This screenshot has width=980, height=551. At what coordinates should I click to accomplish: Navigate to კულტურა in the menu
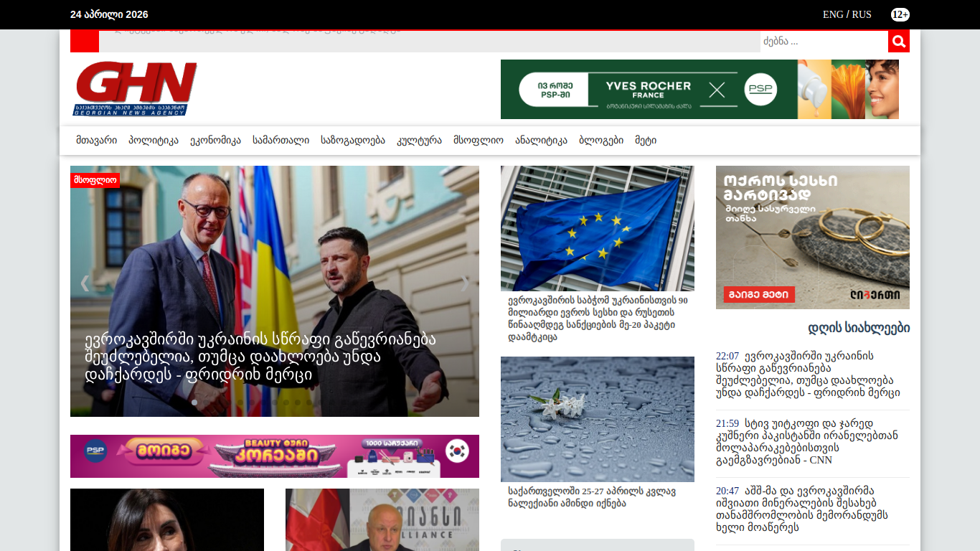[x=419, y=141]
